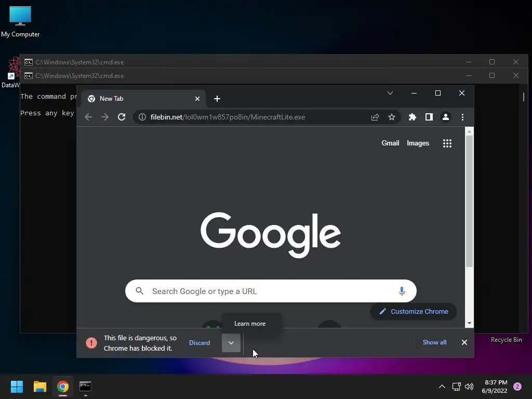
Task: Select the Recycle Bin desktop label
Action: click(x=506, y=340)
